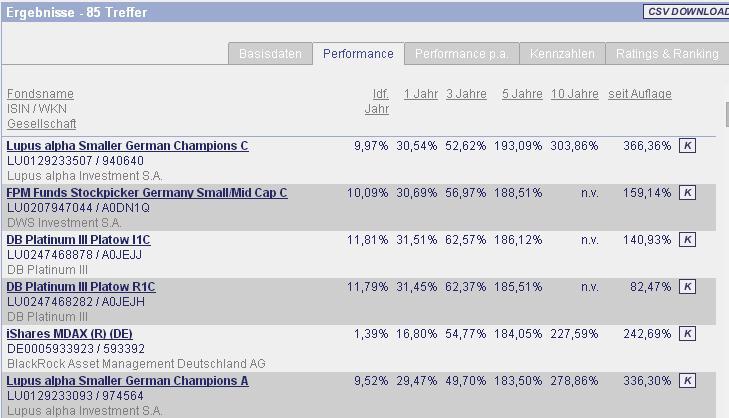Image resolution: width=729 pixels, height=418 pixels.
Task: Go to the Ratings & Ranking tab
Action: coord(667,54)
